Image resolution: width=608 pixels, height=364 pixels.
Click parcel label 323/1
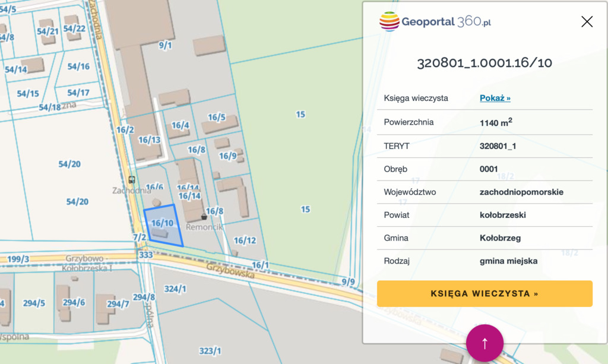point(210,351)
